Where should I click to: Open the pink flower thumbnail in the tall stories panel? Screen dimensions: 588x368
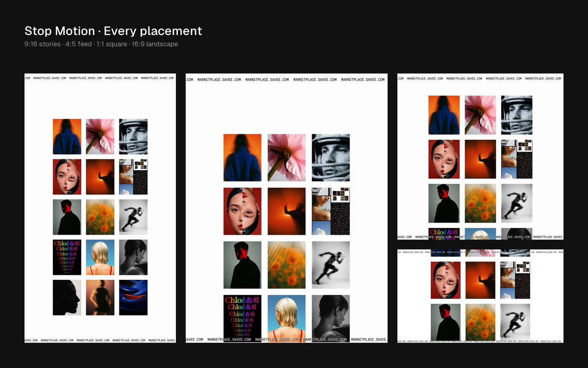coord(100,137)
